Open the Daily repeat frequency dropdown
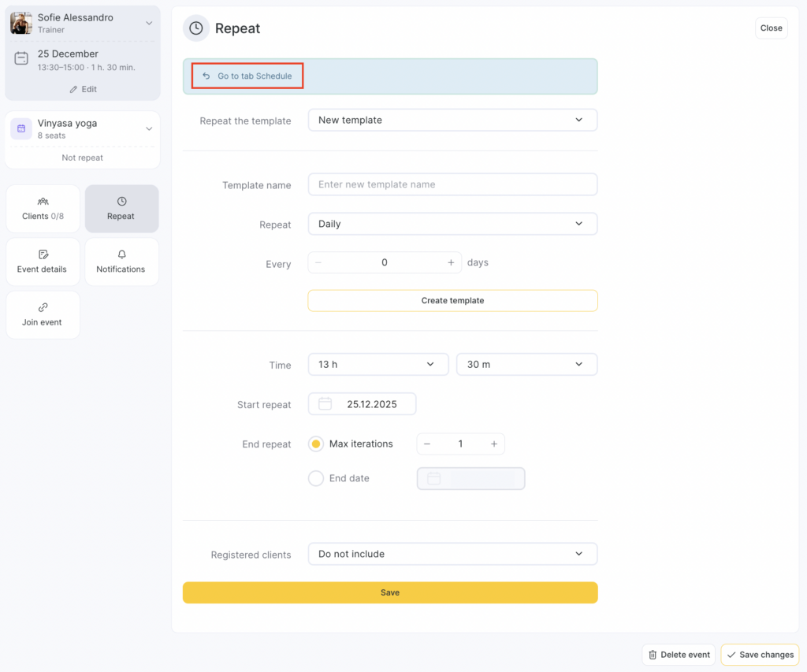The height and width of the screenshot is (672, 807). point(452,224)
